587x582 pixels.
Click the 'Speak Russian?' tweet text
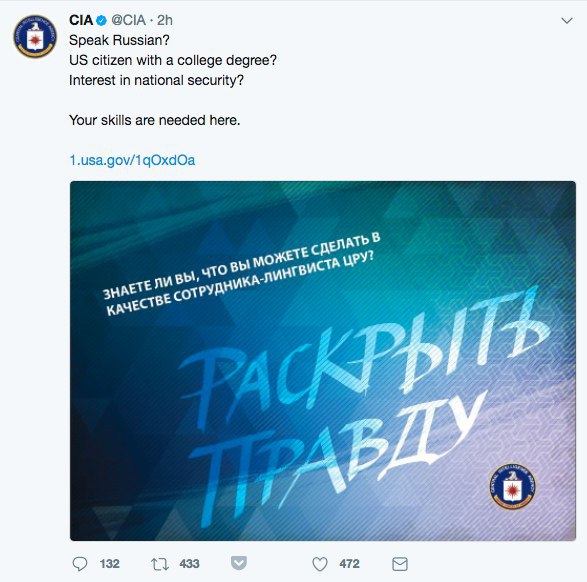coord(119,40)
